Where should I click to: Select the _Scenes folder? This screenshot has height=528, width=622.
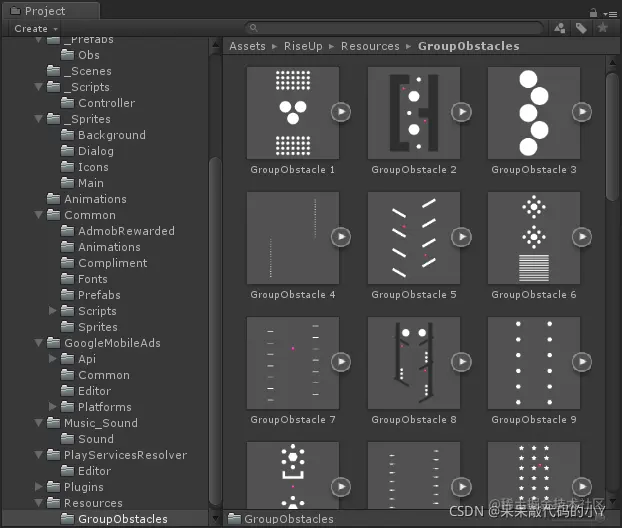click(79, 71)
